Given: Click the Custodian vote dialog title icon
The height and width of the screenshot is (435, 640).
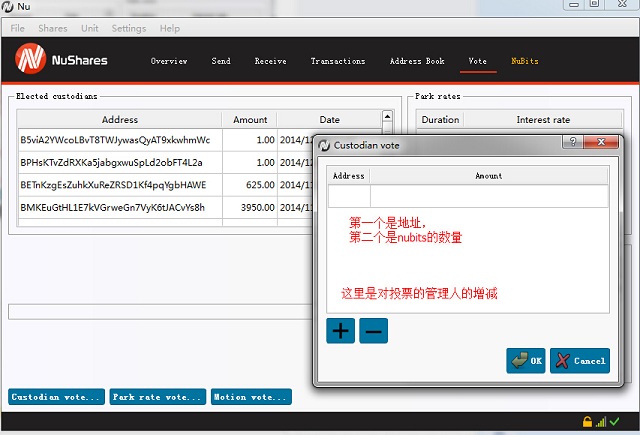Looking at the screenshot, I should pyautogui.click(x=324, y=145).
